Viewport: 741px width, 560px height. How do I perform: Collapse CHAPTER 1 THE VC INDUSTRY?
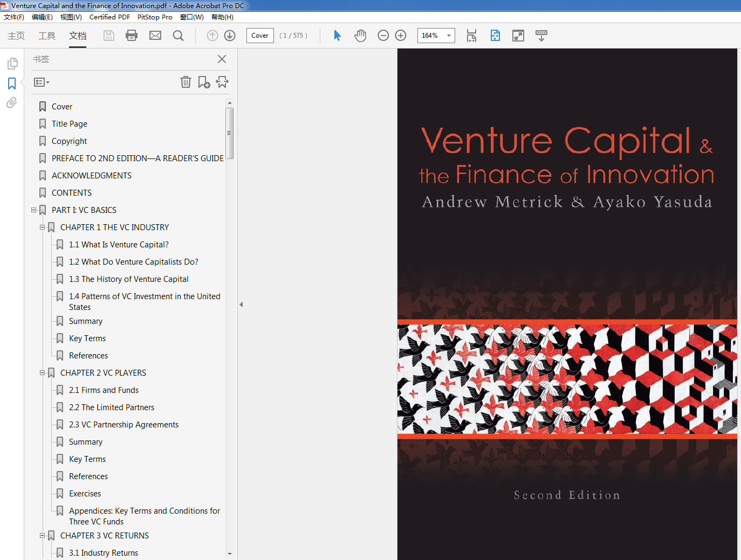pos(43,227)
